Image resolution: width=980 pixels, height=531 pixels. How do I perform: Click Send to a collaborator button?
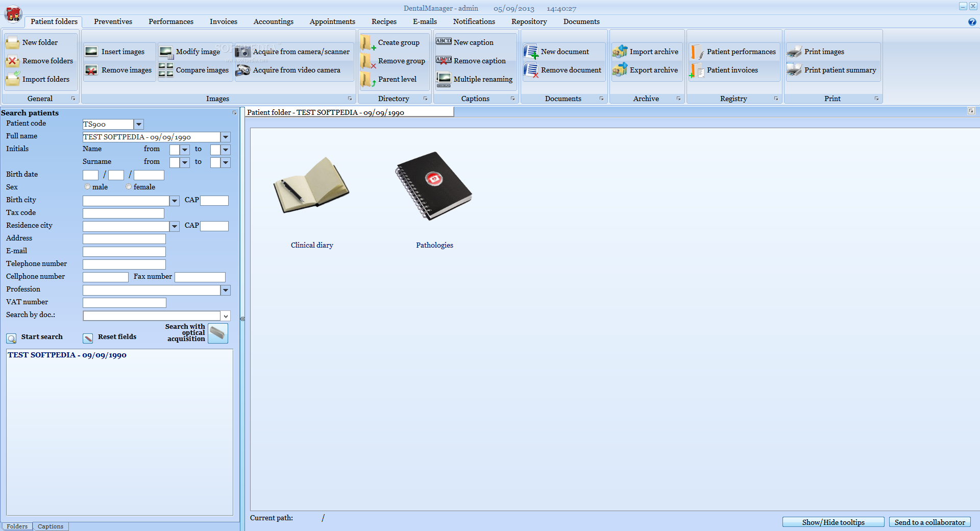[x=929, y=522]
